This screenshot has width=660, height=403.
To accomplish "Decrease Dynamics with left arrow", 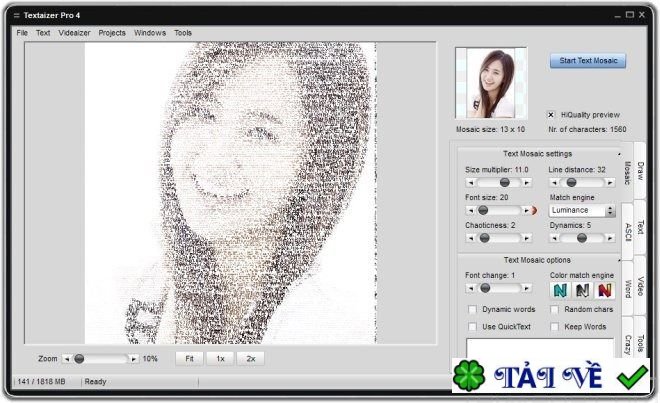I will pyautogui.click(x=554, y=238).
